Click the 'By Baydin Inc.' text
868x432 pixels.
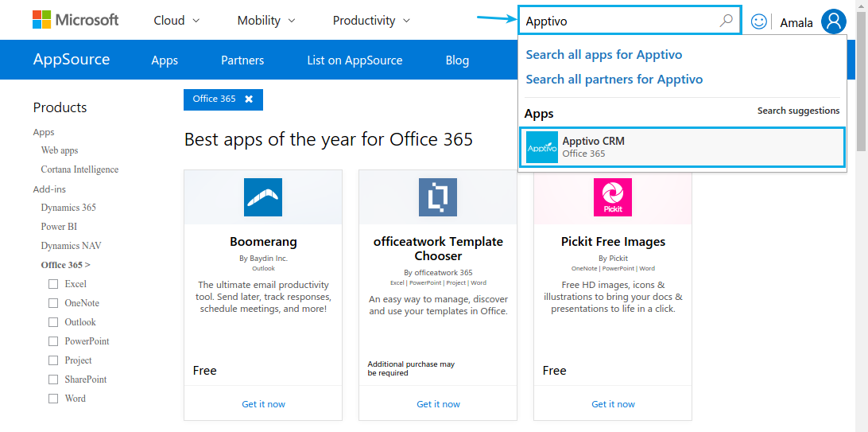click(x=264, y=259)
